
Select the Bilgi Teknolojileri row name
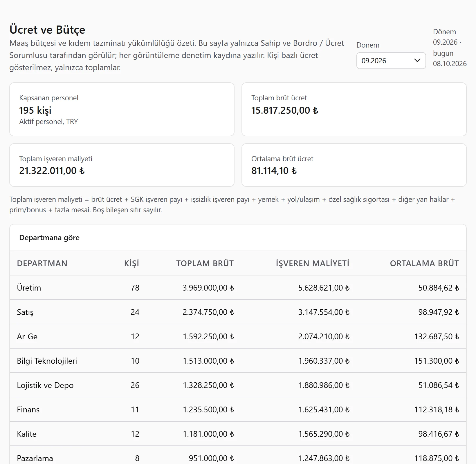[47, 361]
